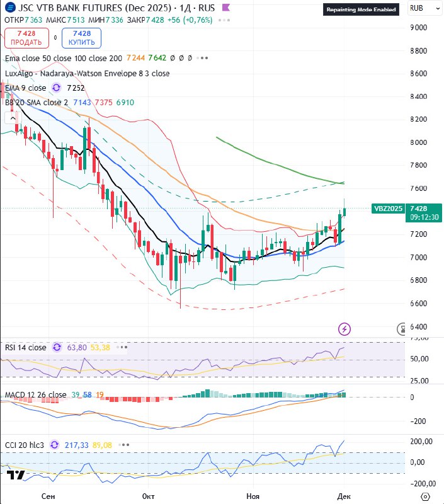444x504 pixels.
Task: Collapse the indicator legend with arrow
Action: point(11,117)
